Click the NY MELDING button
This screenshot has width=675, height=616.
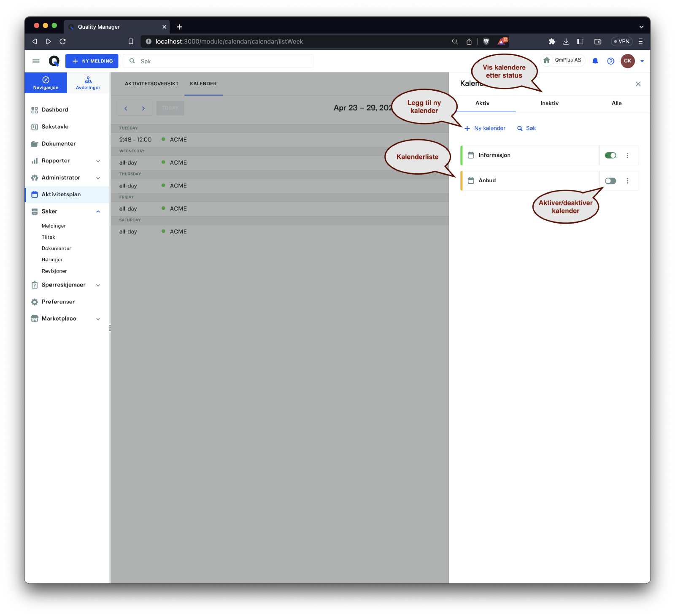tap(92, 61)
